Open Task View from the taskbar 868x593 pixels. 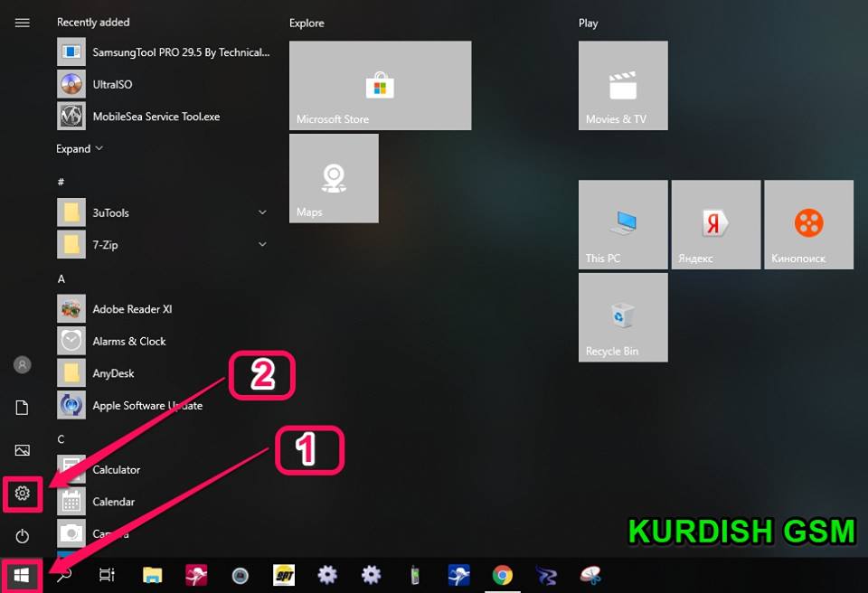(107, 575)
